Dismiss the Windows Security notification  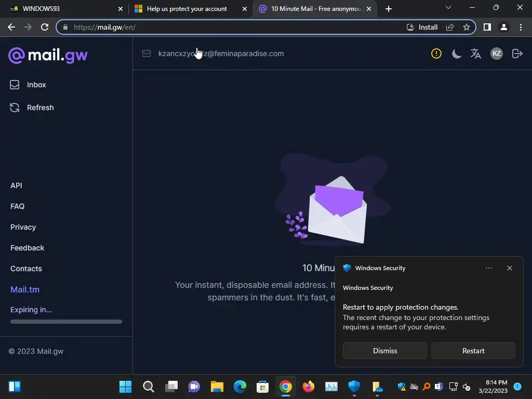(385, 351)
